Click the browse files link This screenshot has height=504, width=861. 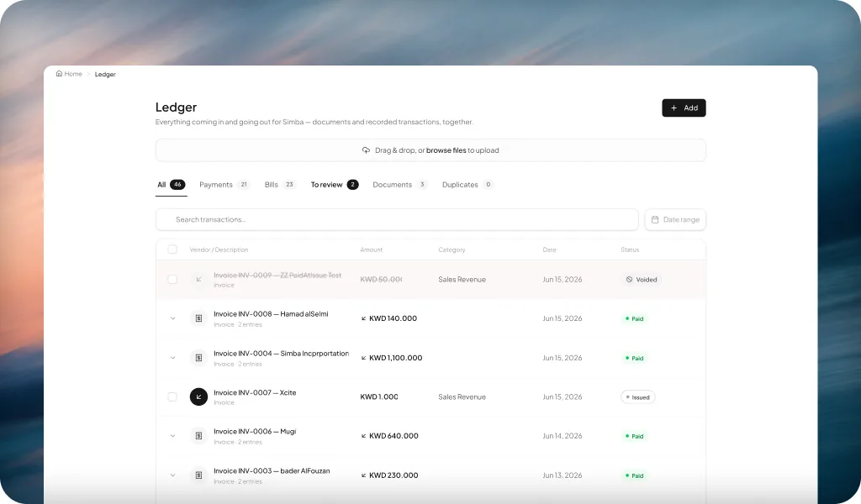[x=446, y=150]
